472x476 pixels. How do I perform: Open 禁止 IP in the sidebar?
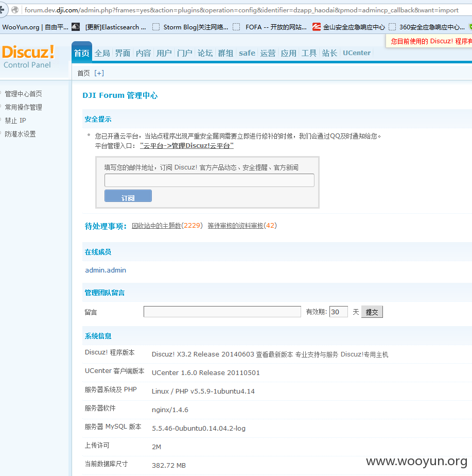(15, 121)
